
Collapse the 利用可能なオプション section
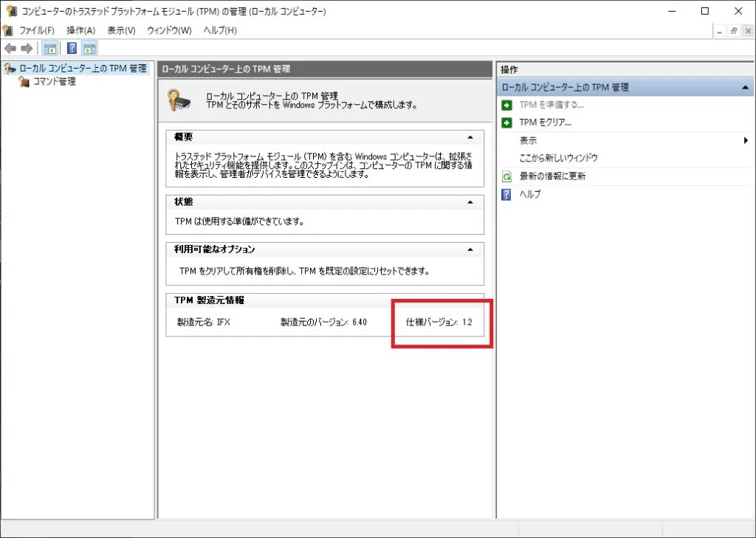coord(470,249)
